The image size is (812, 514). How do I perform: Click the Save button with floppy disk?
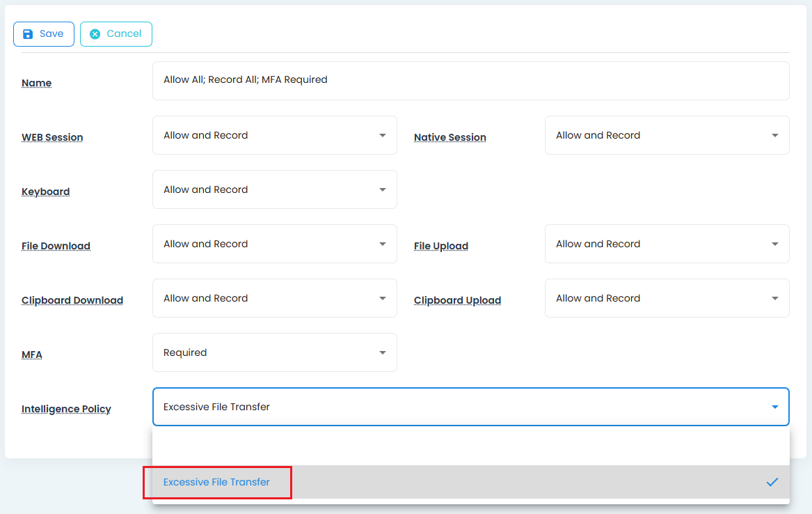pos(43,34)
